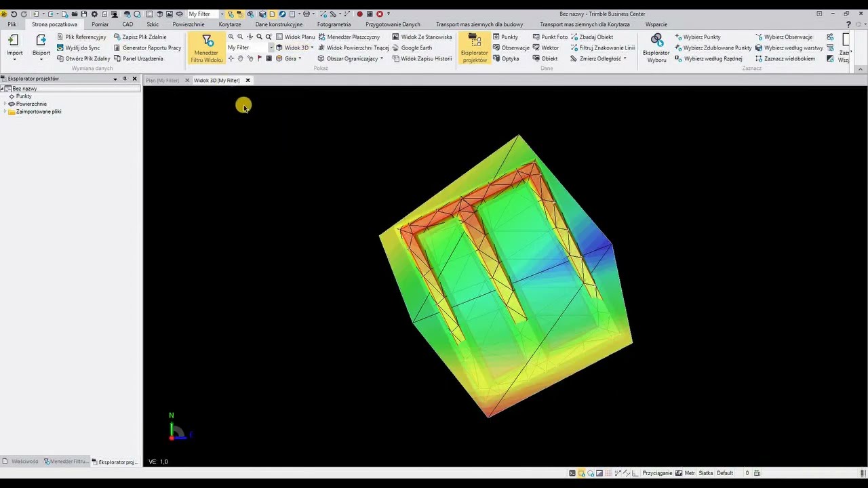Switch to the Powierzchnie ribbon tab
Viewport: 868px width, 488px height.
[188, 24]
